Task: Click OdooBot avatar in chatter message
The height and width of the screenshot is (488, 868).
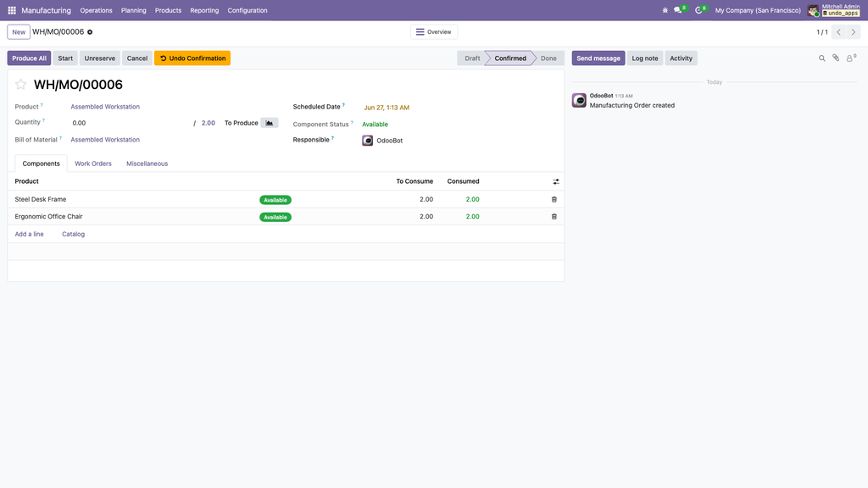Action: point(579,100)
